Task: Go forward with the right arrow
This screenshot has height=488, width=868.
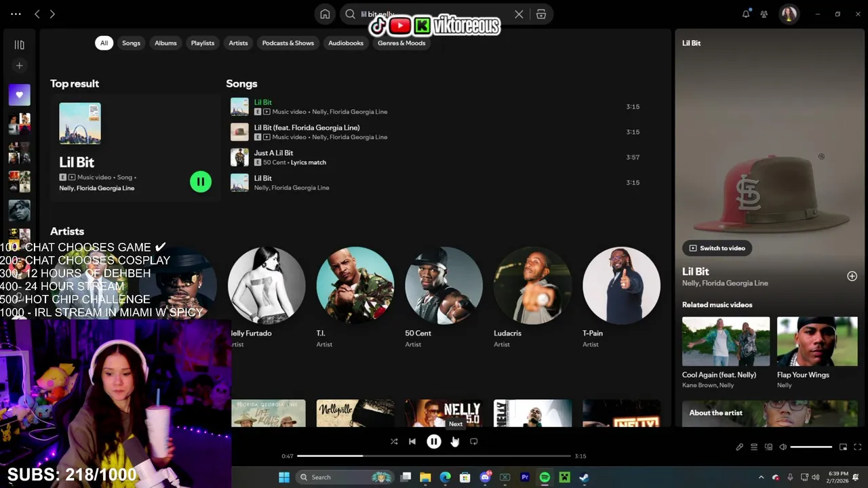Action: pos(52,14)
